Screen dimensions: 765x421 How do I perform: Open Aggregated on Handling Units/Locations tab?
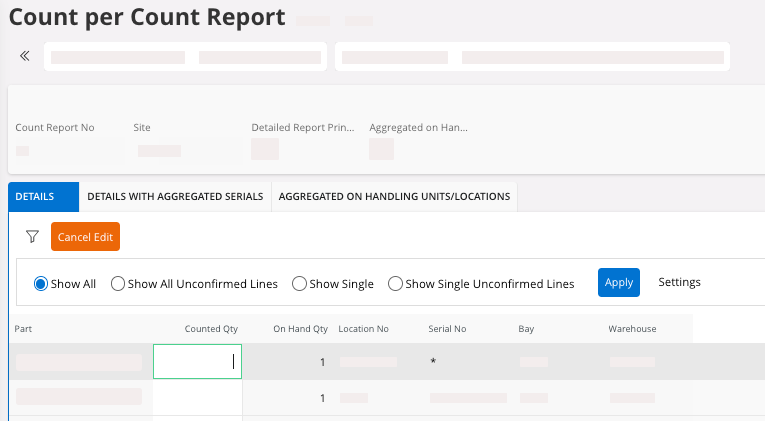pyautogui.click(x=394, y=197)
